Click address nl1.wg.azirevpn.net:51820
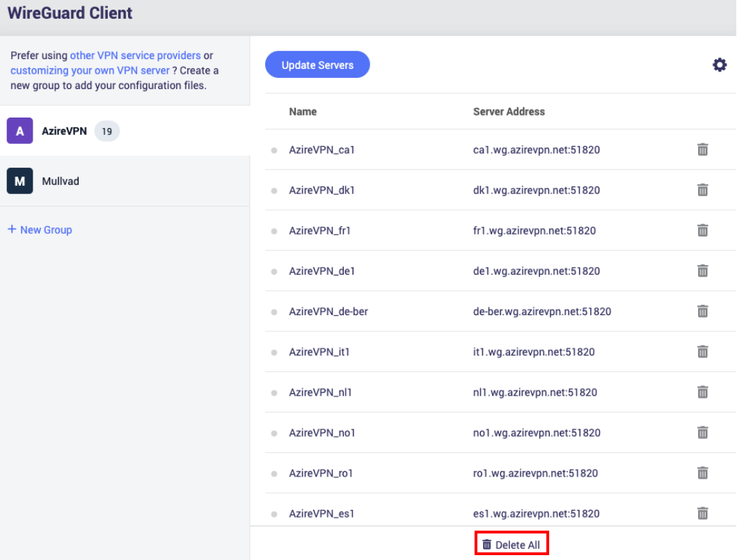This screenshot has height=560, width=737. pyautogui.click(x=535, y=392)
